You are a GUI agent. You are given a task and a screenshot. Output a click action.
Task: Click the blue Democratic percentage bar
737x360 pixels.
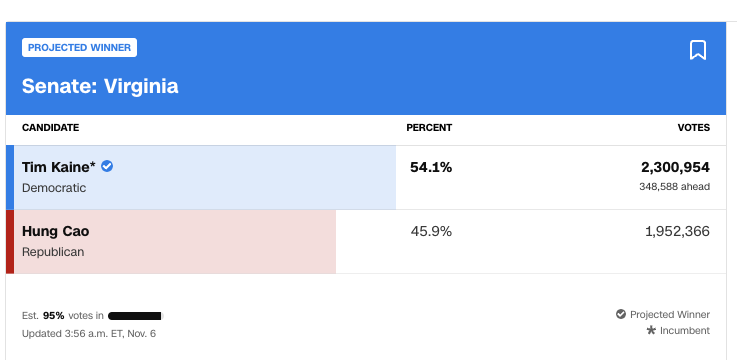point(205,178)
